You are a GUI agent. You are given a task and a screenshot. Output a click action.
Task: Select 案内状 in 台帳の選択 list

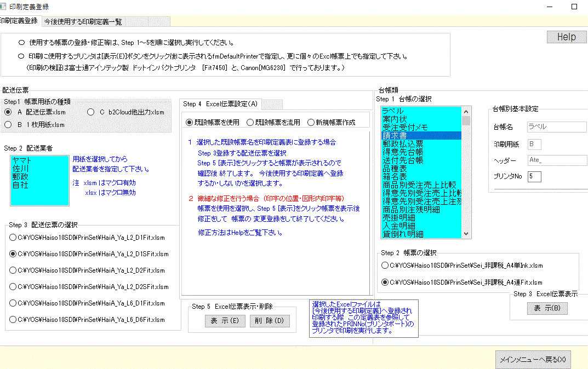(421, 119)
